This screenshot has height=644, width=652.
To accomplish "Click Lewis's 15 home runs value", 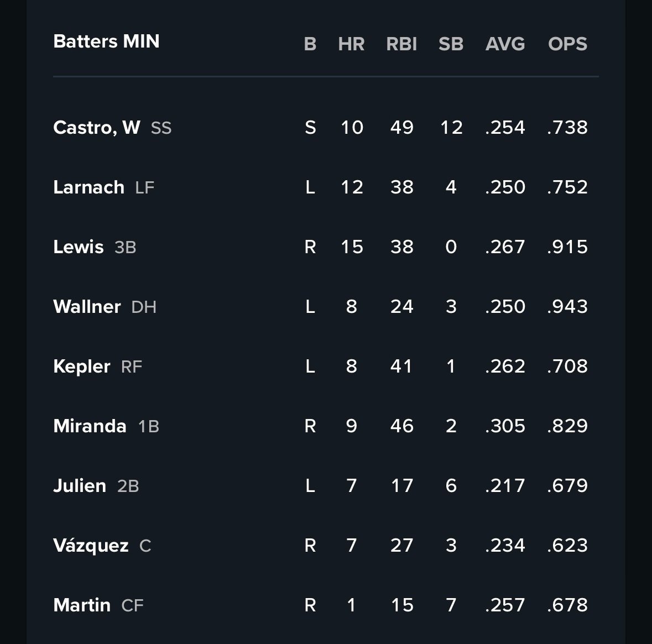I will tap(352, 247).
